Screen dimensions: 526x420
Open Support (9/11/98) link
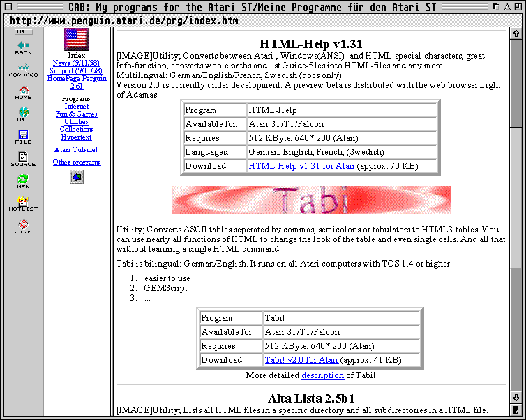tap(76, 70)
